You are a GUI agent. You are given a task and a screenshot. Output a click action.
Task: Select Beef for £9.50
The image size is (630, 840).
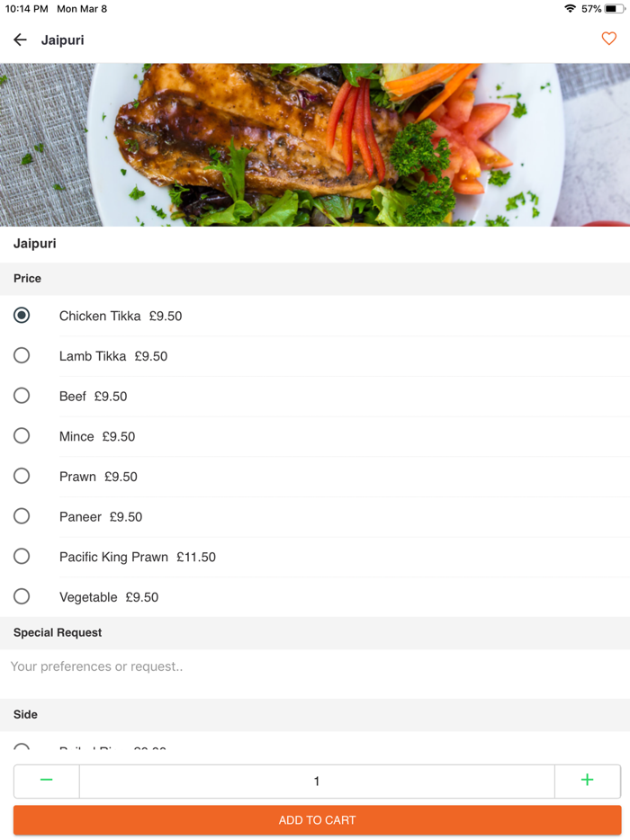22,396
